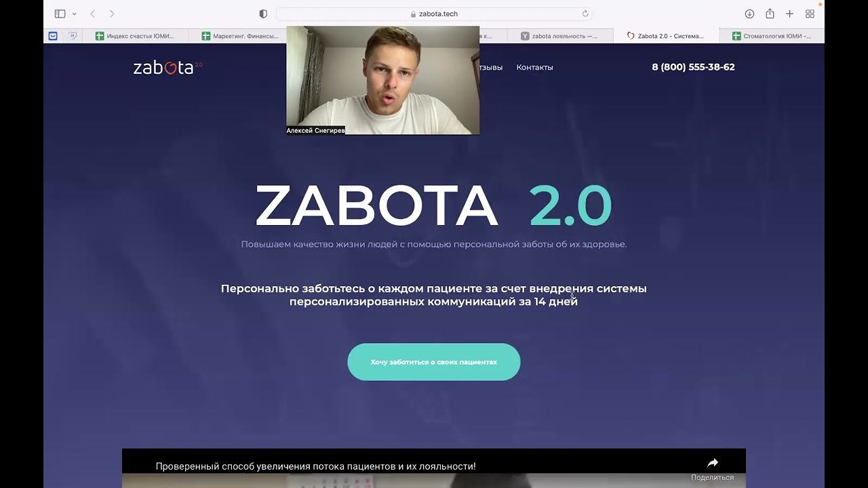Open the zabota лояльность tab
The width and height of the screenshot is (868, 488).
pyautogui.click(x=559, y=36)
